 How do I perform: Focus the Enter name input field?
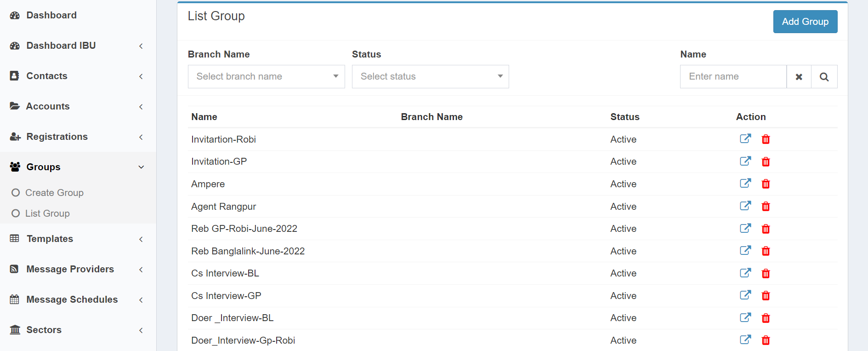[x=733, y=76]
